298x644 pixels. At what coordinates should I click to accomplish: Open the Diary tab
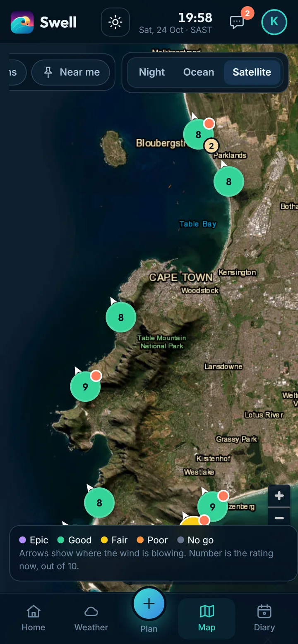click(264, 618)
